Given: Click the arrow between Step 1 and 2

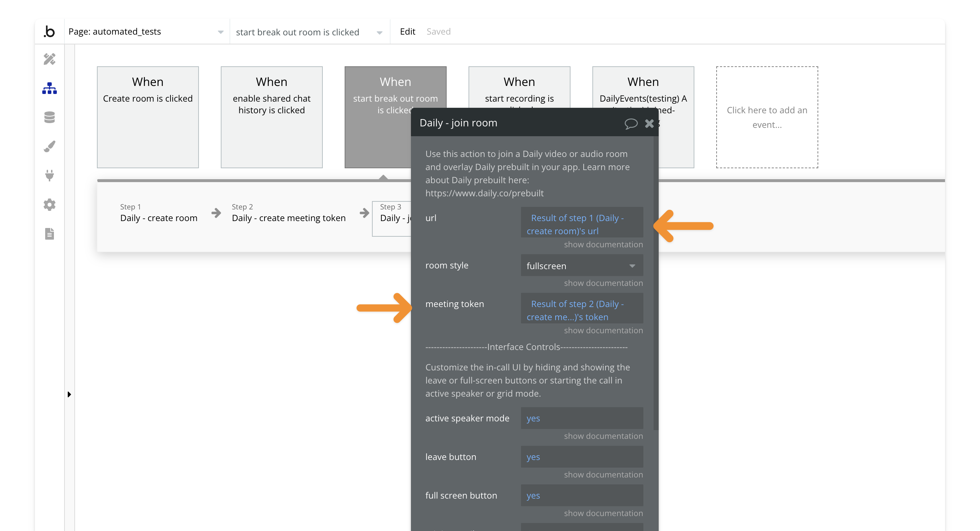Looking at the screenshot, I should point(216,213).
